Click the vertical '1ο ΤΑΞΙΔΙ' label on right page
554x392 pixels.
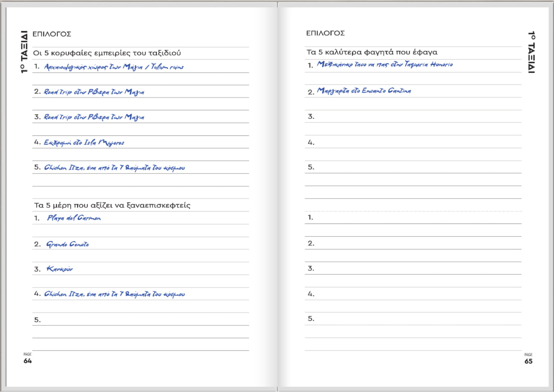(531, 52)
